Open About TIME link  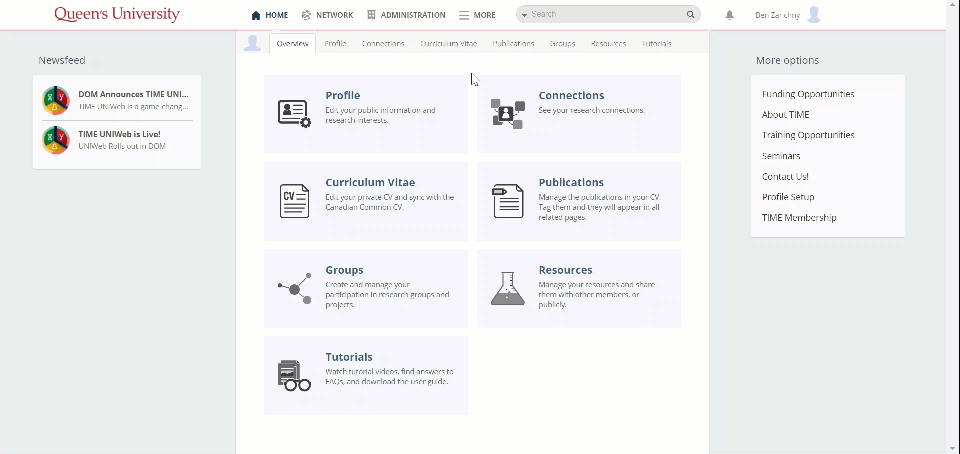coord(786,114)
